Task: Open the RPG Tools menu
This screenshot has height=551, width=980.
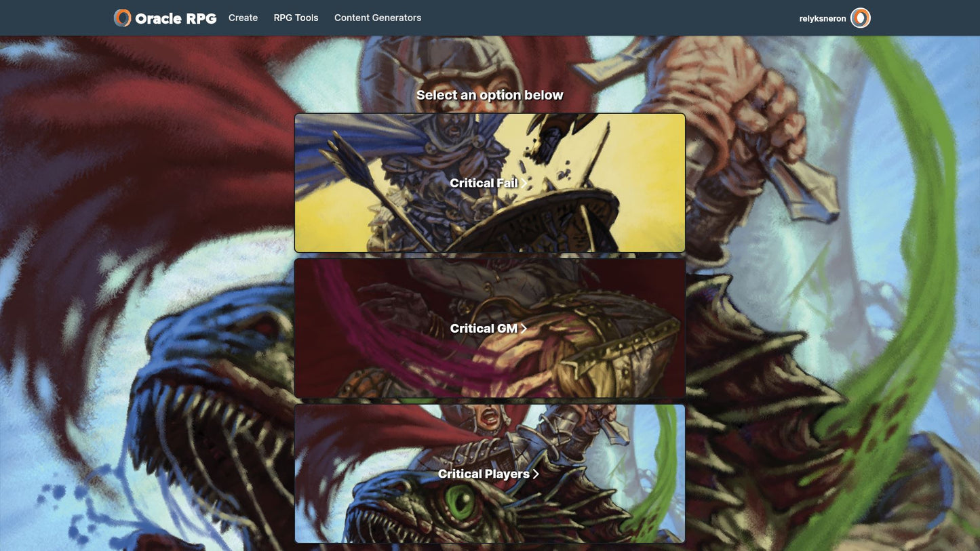Action: pos(296,18)
